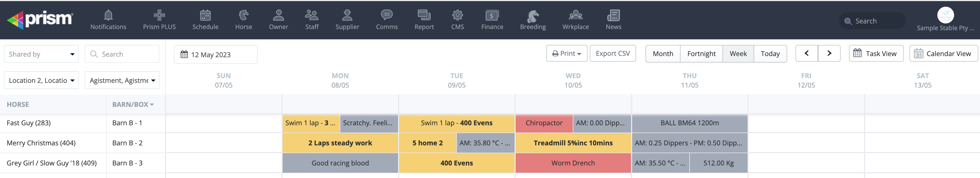Click the 12 May 2023 date field
This screenshot has width=980, height=178.
pos(215,54)
